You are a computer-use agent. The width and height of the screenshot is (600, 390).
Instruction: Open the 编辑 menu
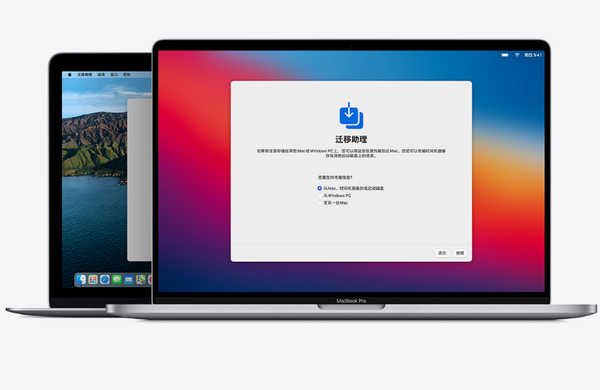(x=101, y=75)
